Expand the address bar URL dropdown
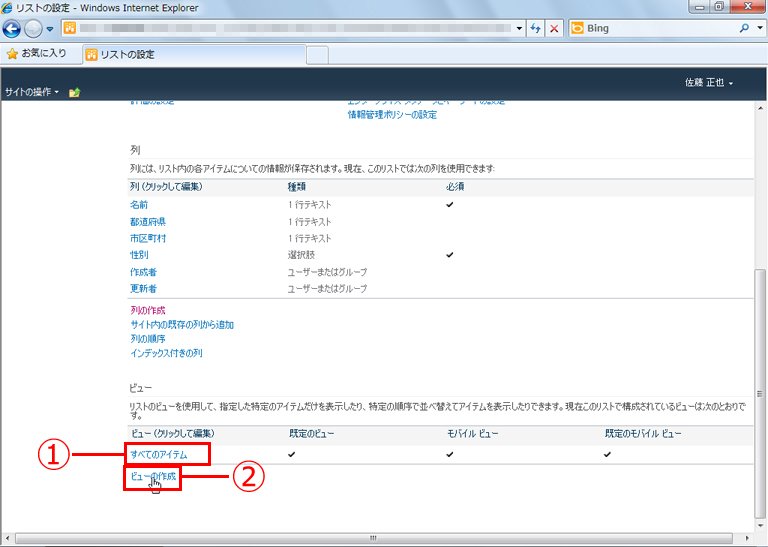 point(519,28)
